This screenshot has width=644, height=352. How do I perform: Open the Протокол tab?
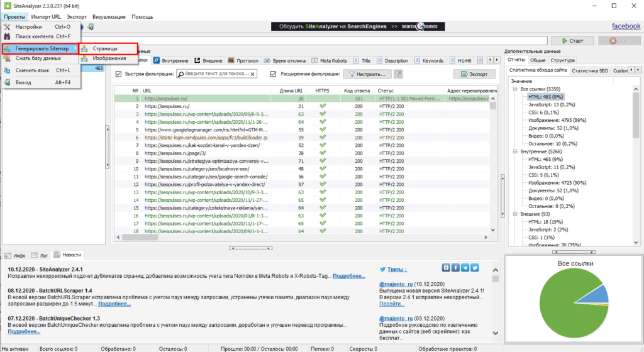243,60
